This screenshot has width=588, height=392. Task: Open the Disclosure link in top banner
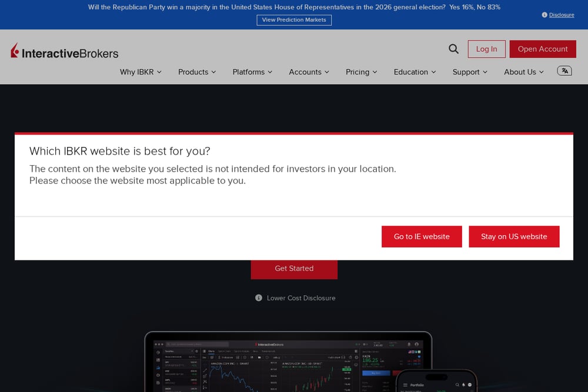tap(562, 15)
